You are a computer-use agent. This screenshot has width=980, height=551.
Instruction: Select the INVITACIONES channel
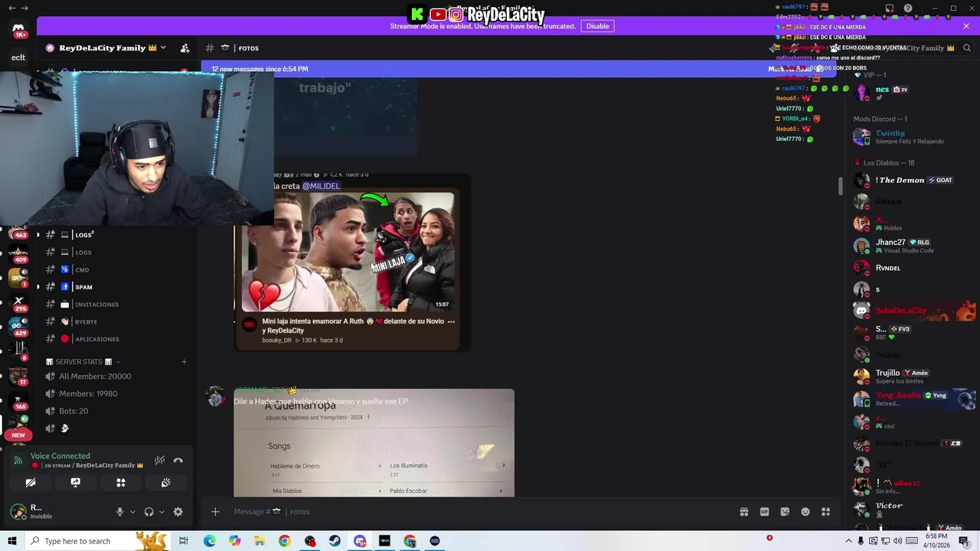[x=115, y=305]
